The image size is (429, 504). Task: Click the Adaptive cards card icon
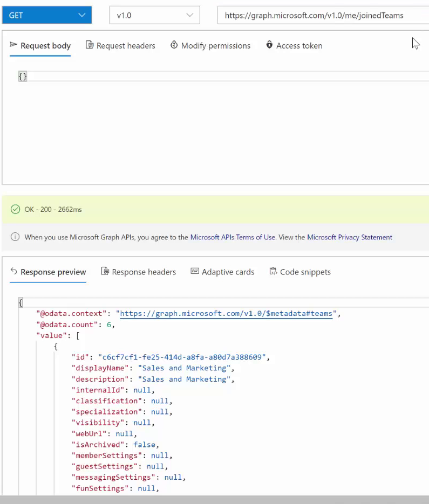click(195, 271)
